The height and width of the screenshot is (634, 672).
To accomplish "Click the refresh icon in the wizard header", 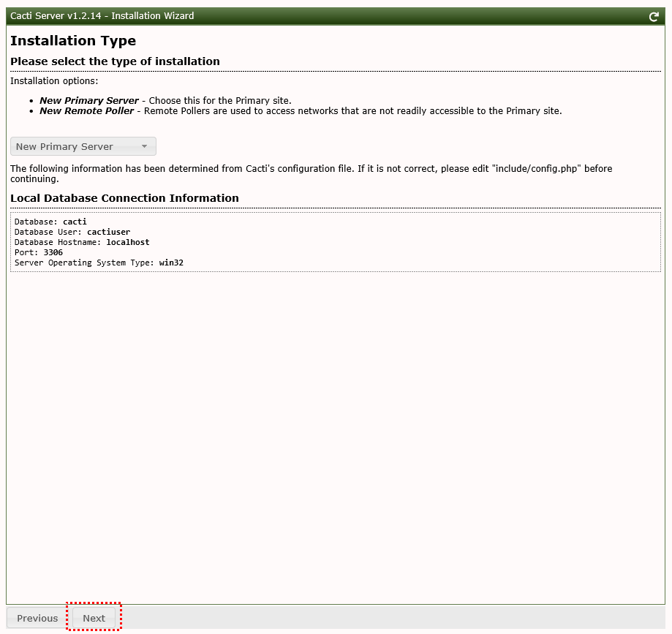I will [x=654, y=17].
